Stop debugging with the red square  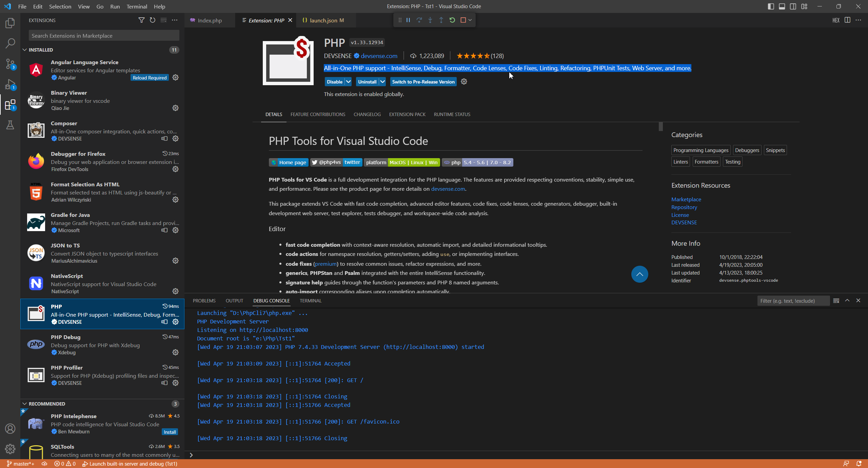point(463,20)
